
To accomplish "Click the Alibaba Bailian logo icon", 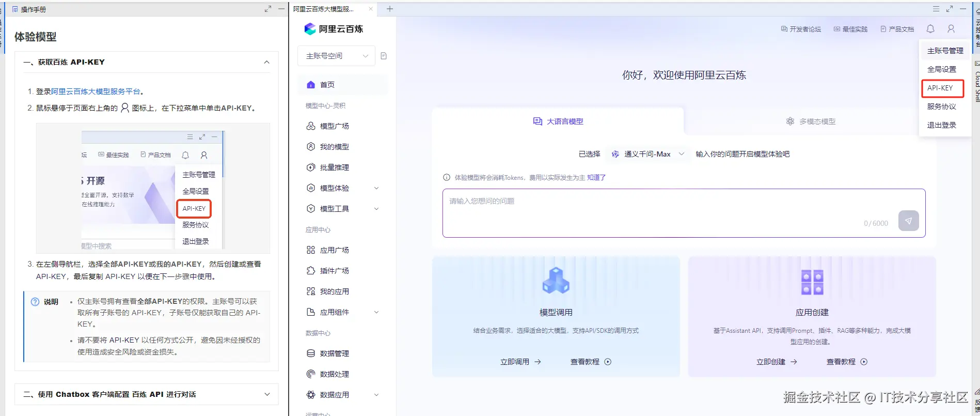I will click(310, 29).
